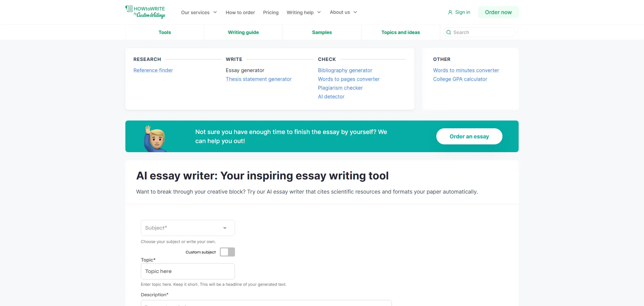Expand the Writing help menu

[x=304, y=12]
